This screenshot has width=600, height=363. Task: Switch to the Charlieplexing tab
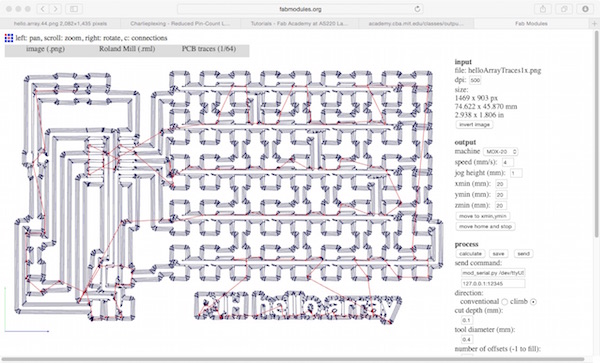[x=180, y=24]
